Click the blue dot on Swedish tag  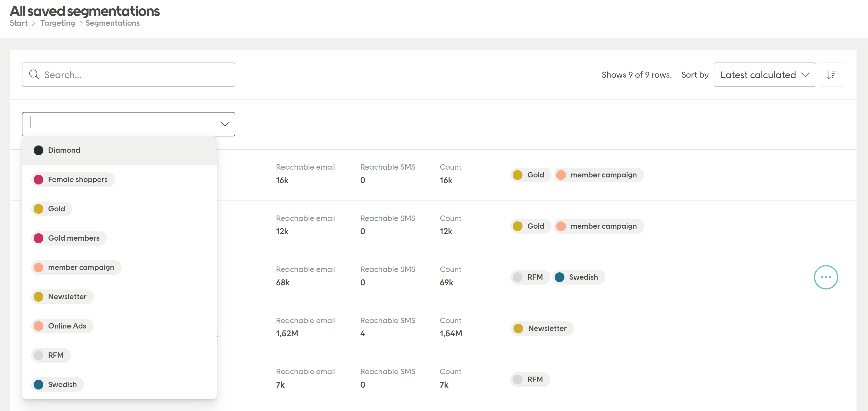tap(39, 384)
